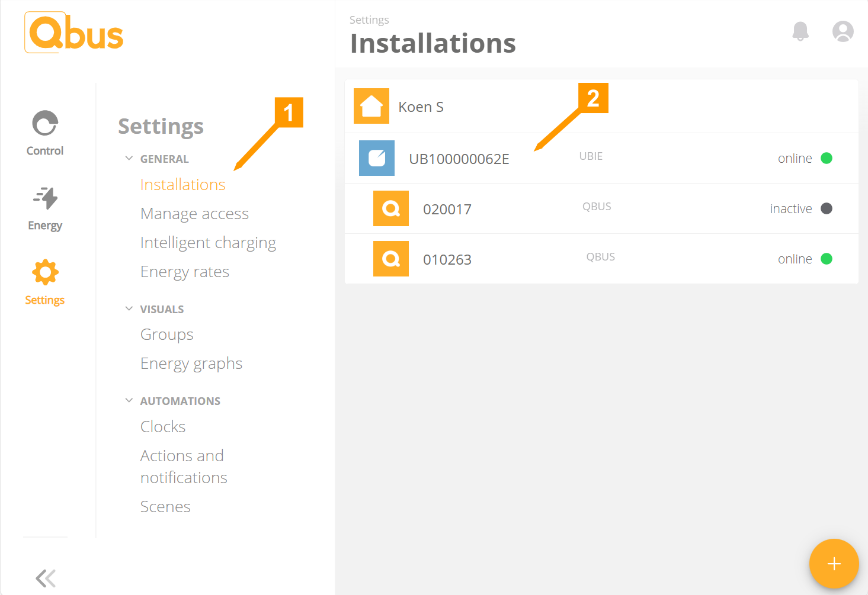Collapse the sidebar with double chevron
Screen dimensions: 868x595
point(46,578)
